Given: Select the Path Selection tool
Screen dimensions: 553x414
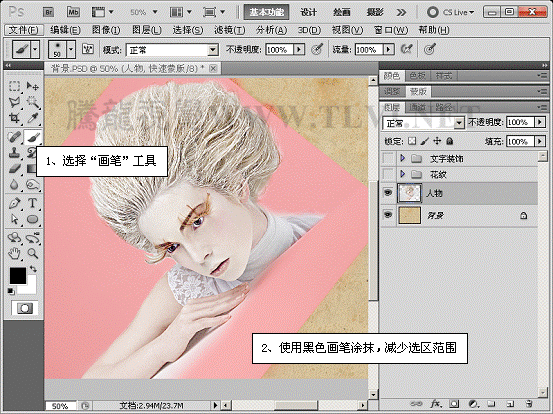Looking at the screenshot, I should pyautogui.click(x=14, y=219).
